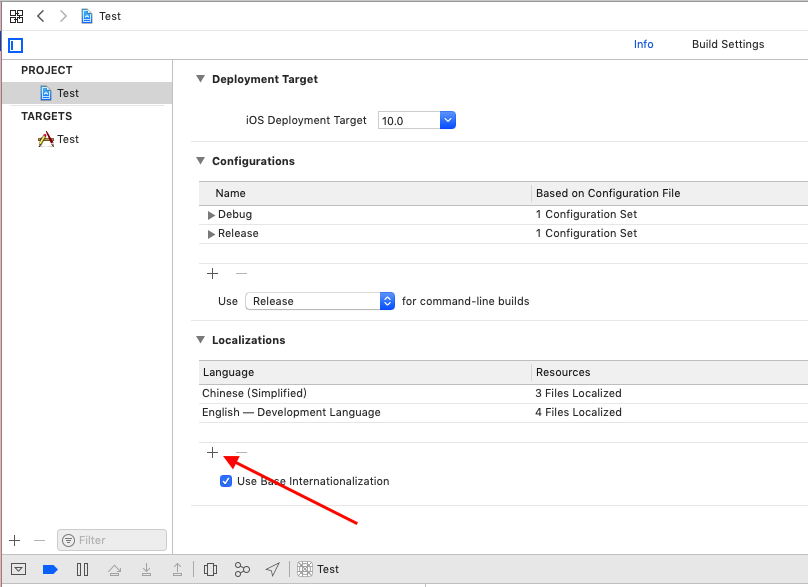Collapse the Localizations section
This screenshot has height=587, width=808.
click(200, 340)
